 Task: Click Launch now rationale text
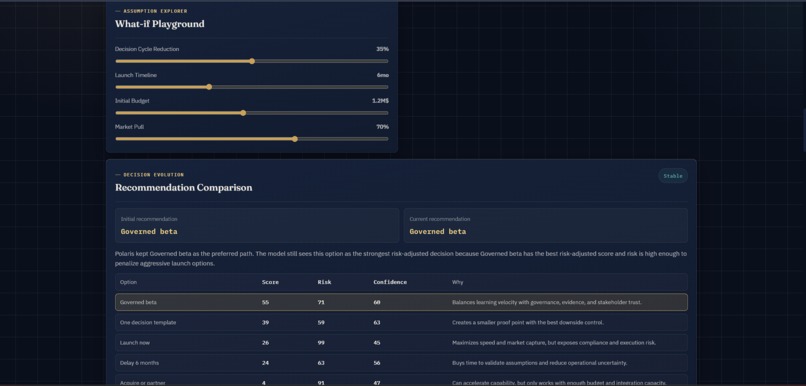554,343
